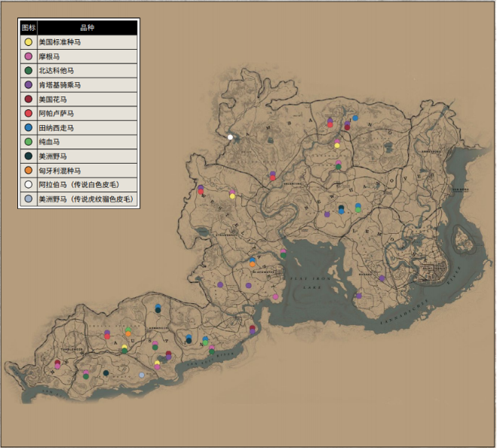The height and width of the screenshot is (448, 497).
Task: Click the yellow icon beside 美国标准种马
Action: click(28, 42)
